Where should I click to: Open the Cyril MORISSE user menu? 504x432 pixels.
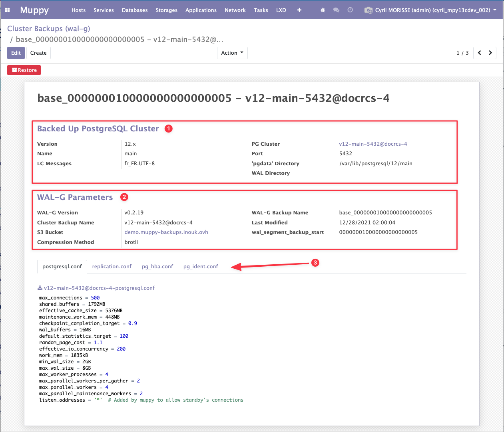click(430, 10)
